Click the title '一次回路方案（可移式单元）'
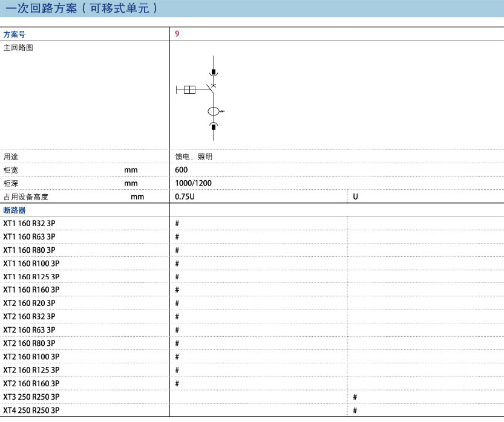The width and height of the screenshot is (504, 422). tap(82, 8)
